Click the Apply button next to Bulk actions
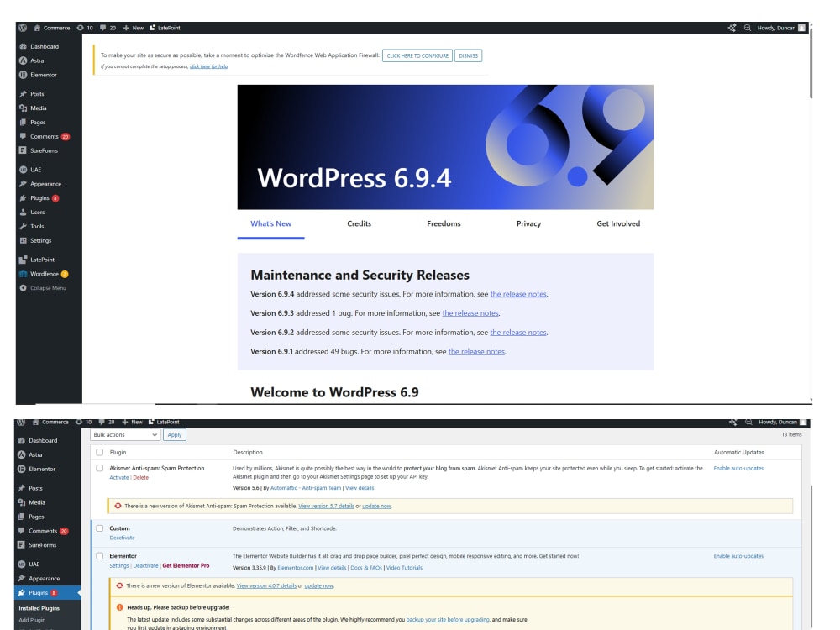Screen dimensions: 840x630 pos(175,434)
